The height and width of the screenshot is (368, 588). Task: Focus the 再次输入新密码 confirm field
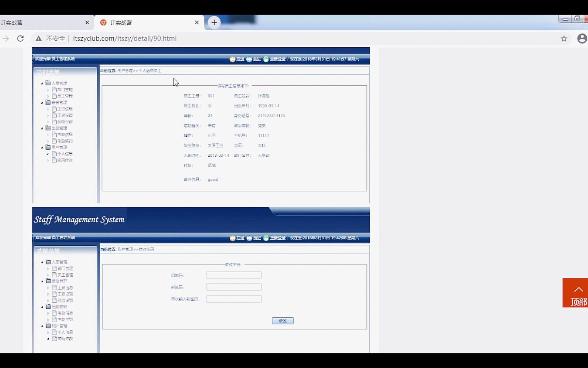[x=234, y=299]
